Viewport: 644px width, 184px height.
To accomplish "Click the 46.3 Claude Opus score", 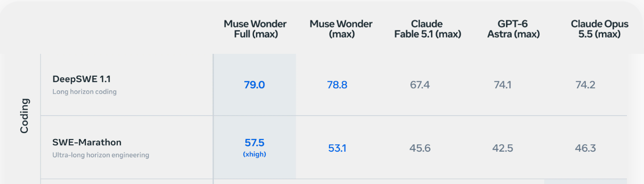I will pyautogui.click(x=585, y=148).
